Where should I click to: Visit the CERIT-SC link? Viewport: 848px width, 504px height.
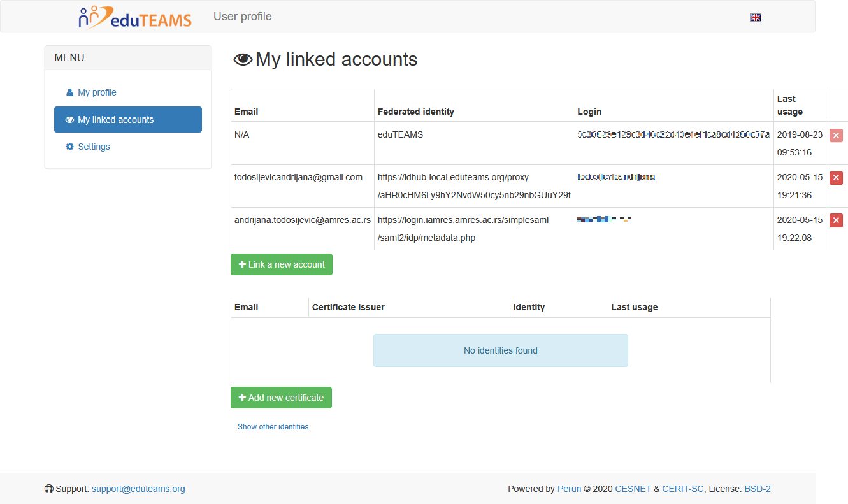(683, 489)
